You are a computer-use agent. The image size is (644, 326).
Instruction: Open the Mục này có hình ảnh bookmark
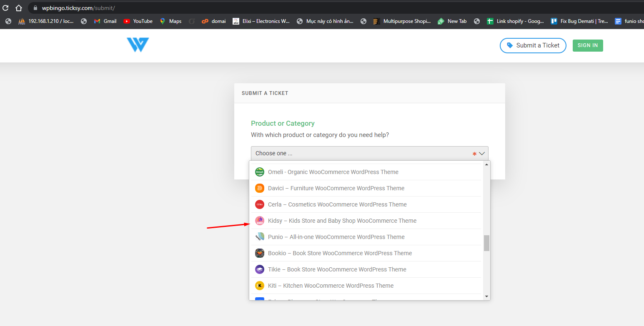325,21
